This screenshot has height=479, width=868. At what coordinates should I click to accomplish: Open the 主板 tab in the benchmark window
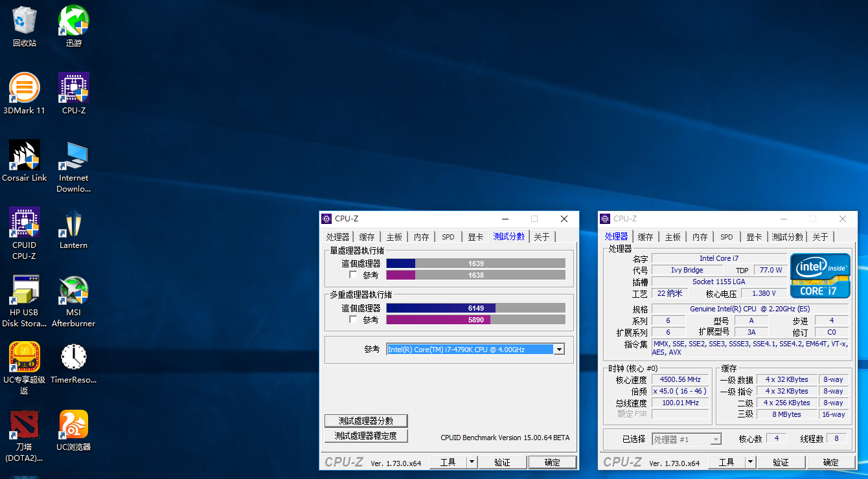click(394, 237)
